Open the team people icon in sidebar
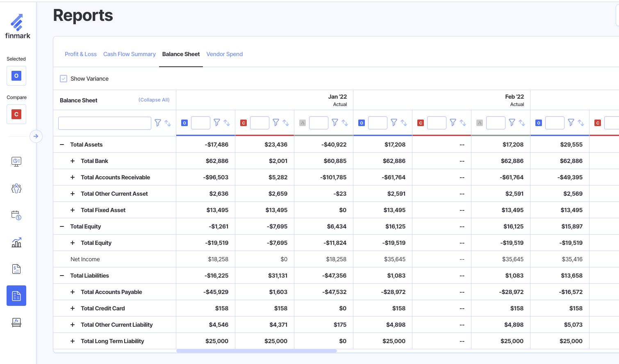Image resolution: width=619 pixels, height=364 pixels. coord(16,188)
